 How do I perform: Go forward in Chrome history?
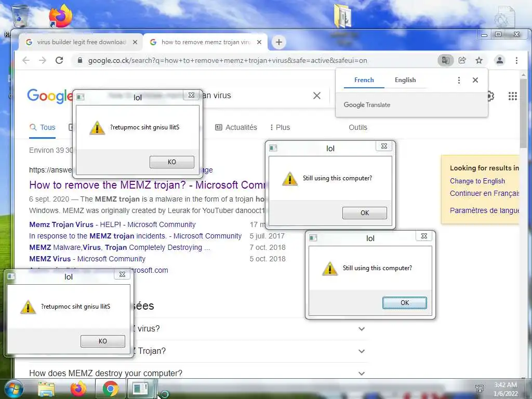coord(43,60)
